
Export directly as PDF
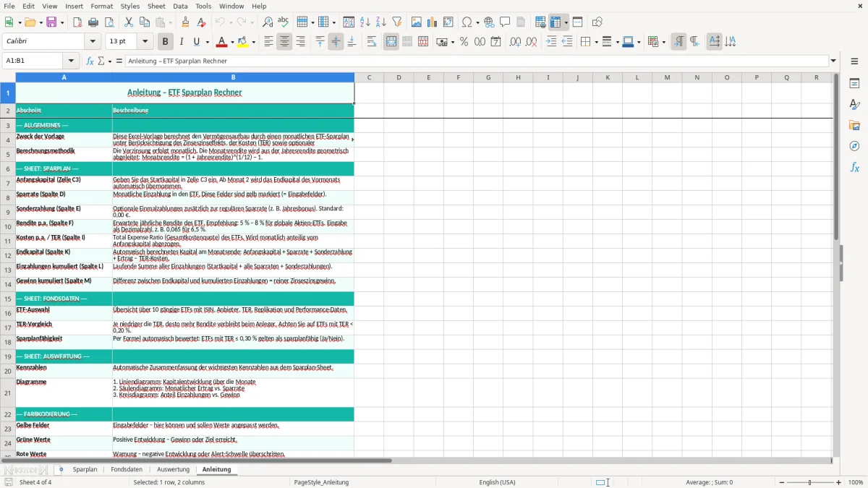(x=77, y=22)
